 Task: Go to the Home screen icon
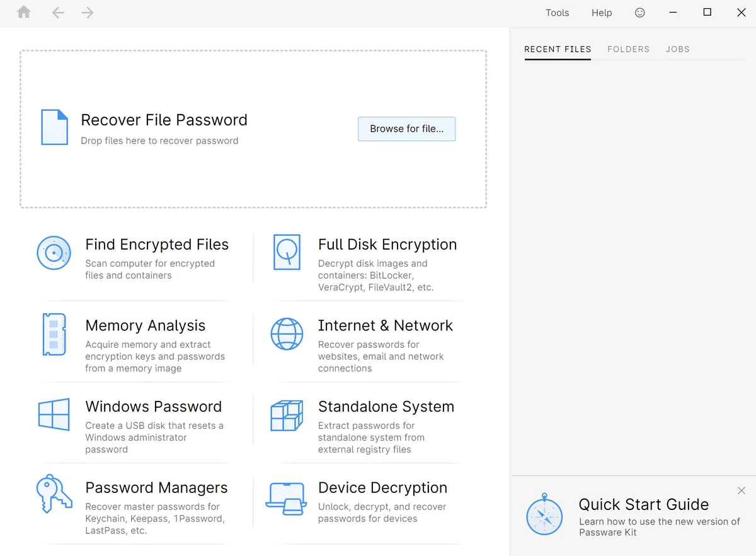click(x=24, y=13)
